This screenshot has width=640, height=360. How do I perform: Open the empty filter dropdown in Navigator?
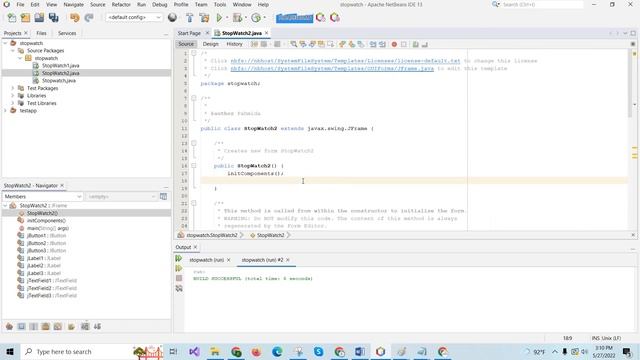tap(121, 197)
